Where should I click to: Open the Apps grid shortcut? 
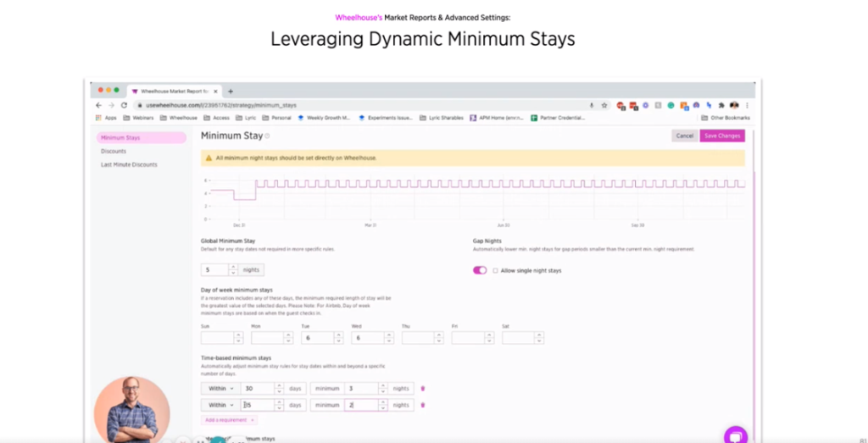tap(106, 118)
